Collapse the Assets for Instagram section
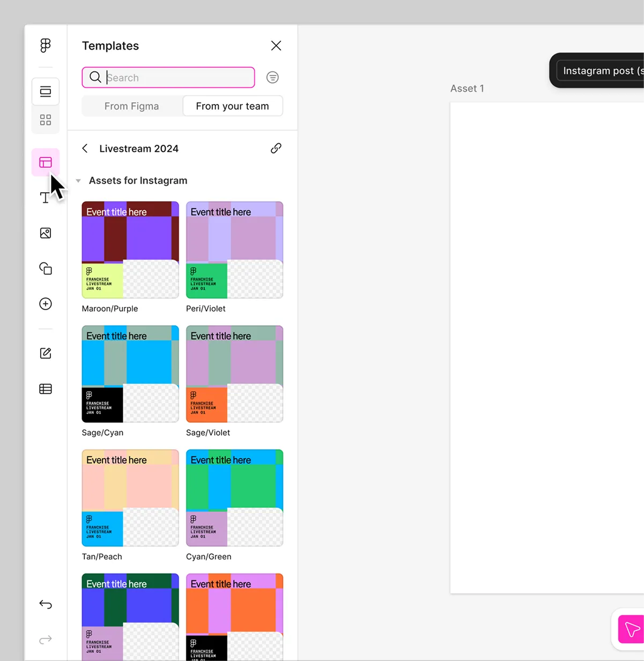The width and height of the screenshot is (644, 661). [78, 181]
